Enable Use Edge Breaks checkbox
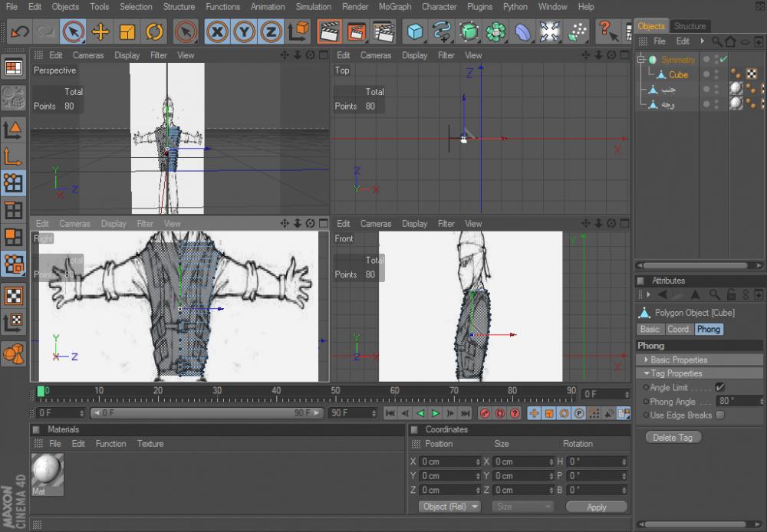 (719, 415)
